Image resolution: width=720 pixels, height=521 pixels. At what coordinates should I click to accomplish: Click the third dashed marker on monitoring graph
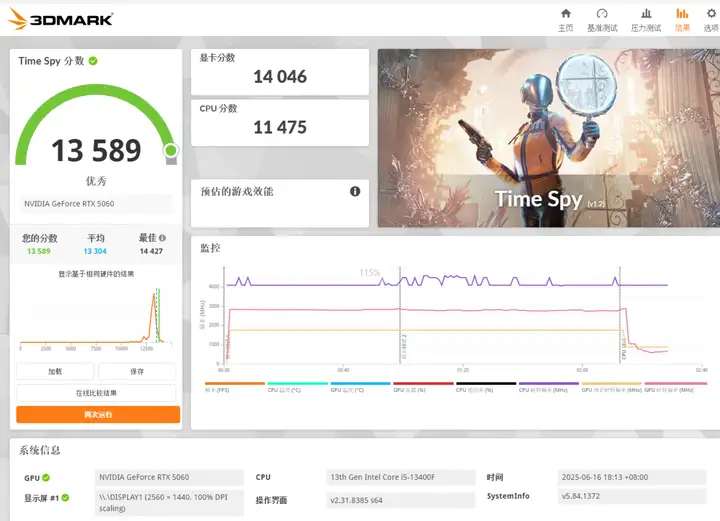click(620, 314)
